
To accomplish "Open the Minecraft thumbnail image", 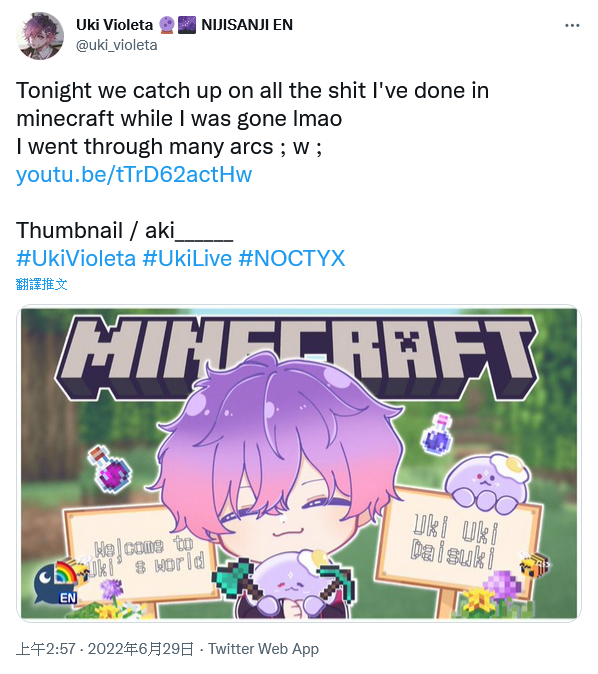I will (x=299, y=463).
